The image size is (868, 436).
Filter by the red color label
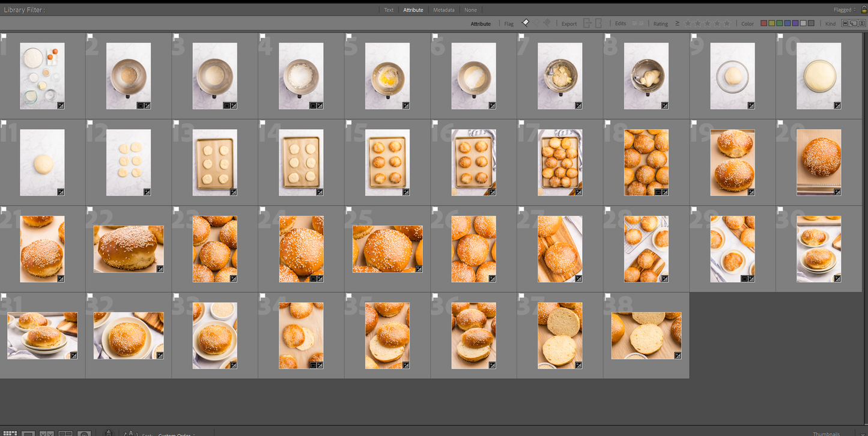pyautogui.click(x=763, y=23)
